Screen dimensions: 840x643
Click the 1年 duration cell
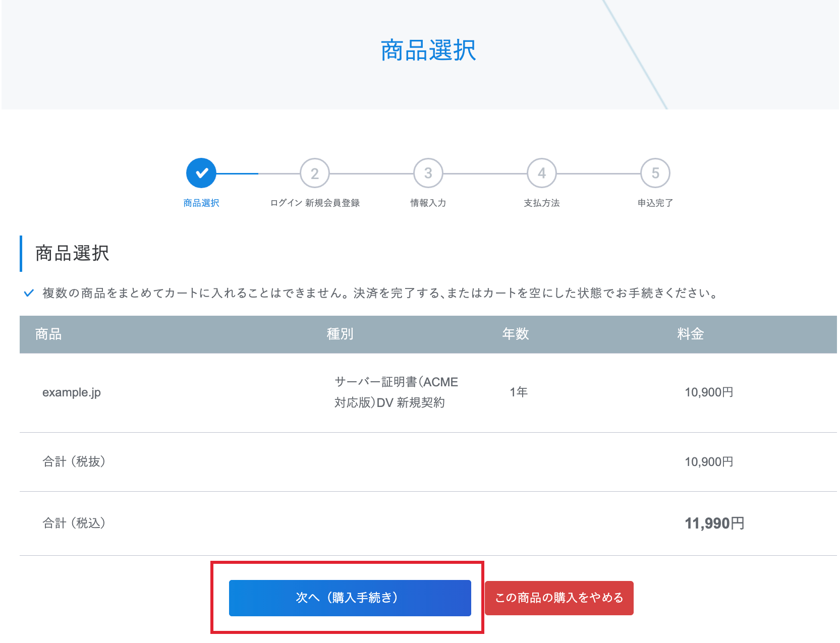(x=519, y=392)
